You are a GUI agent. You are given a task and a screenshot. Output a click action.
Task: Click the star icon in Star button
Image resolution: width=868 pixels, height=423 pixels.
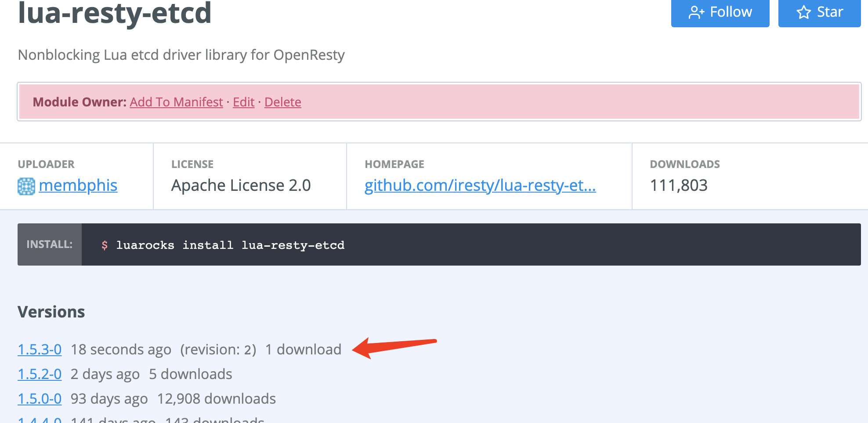point(804,12)
